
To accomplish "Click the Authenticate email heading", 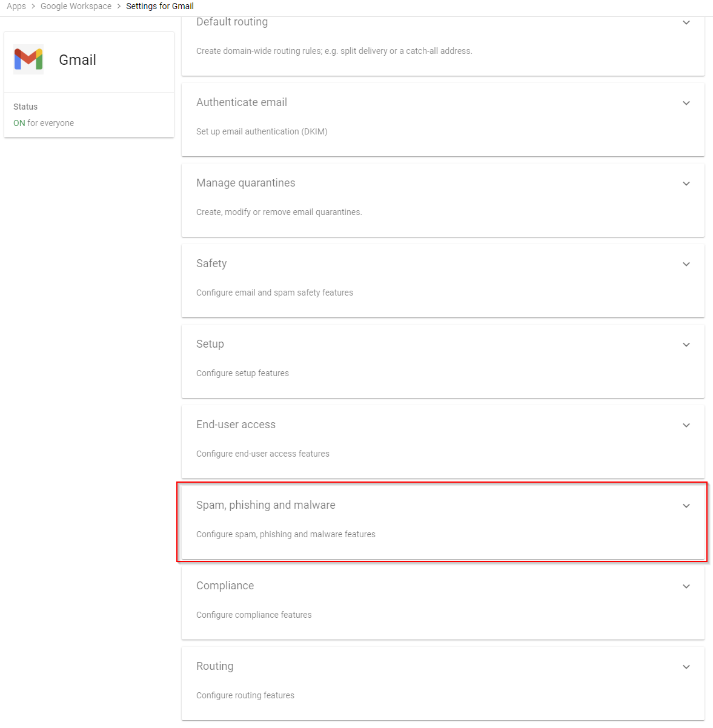I will [x=241, y=102].
